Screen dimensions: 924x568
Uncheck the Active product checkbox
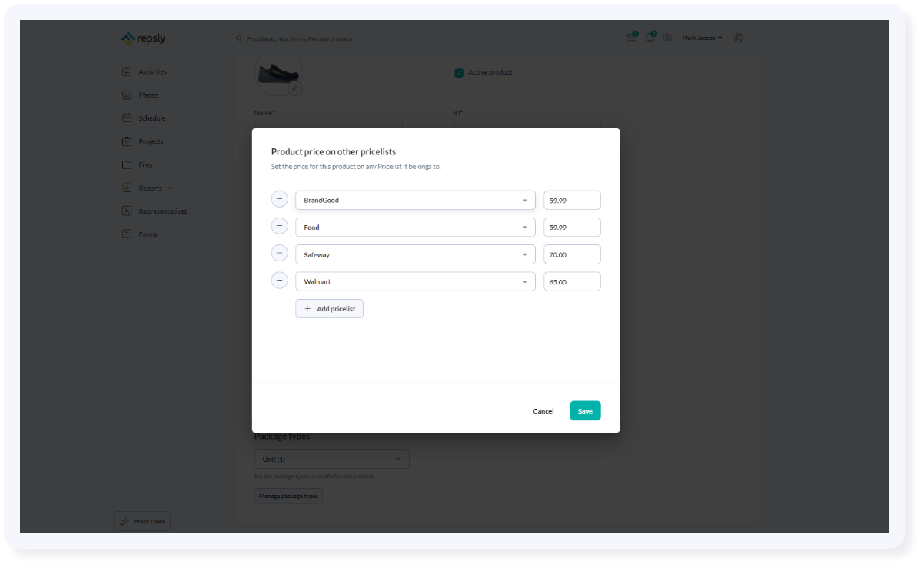(x=460, y=71)
